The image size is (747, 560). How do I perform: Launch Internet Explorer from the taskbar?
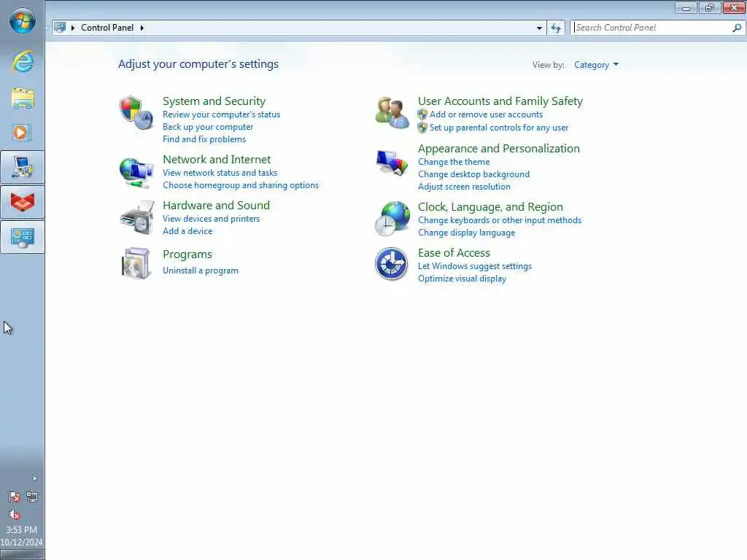(x=23, y=61)
